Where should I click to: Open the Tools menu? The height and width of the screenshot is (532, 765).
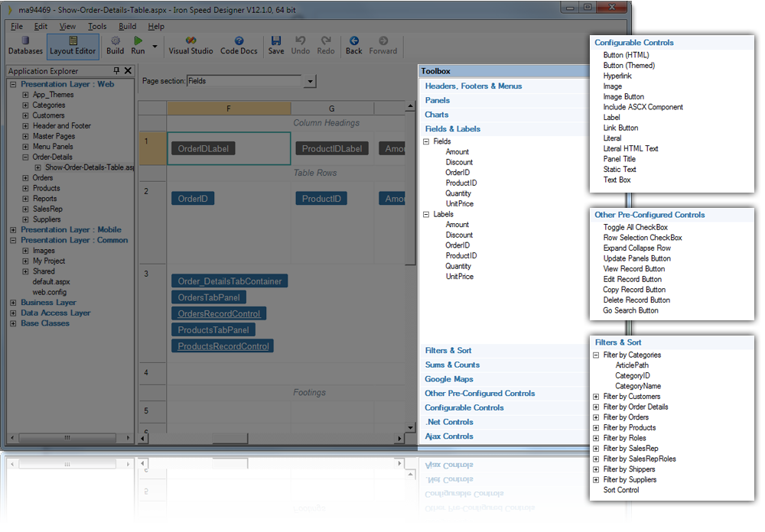pos(98,25)
